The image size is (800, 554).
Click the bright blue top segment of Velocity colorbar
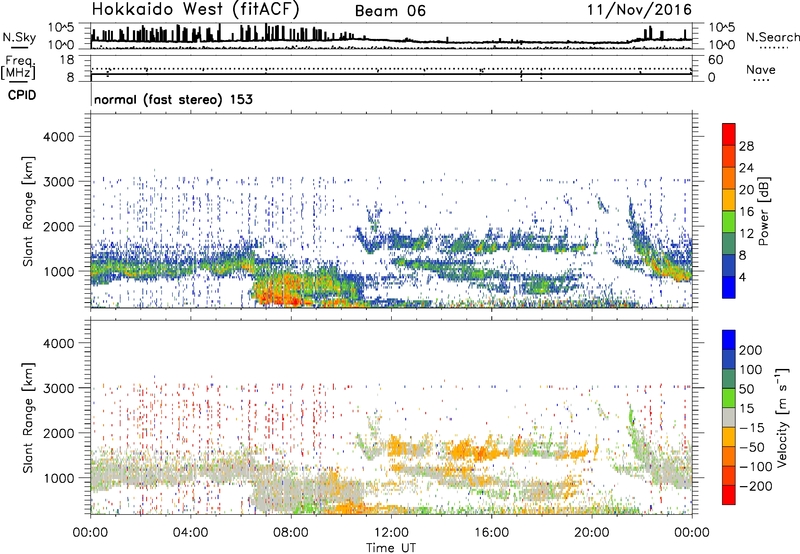pos(729,340)
